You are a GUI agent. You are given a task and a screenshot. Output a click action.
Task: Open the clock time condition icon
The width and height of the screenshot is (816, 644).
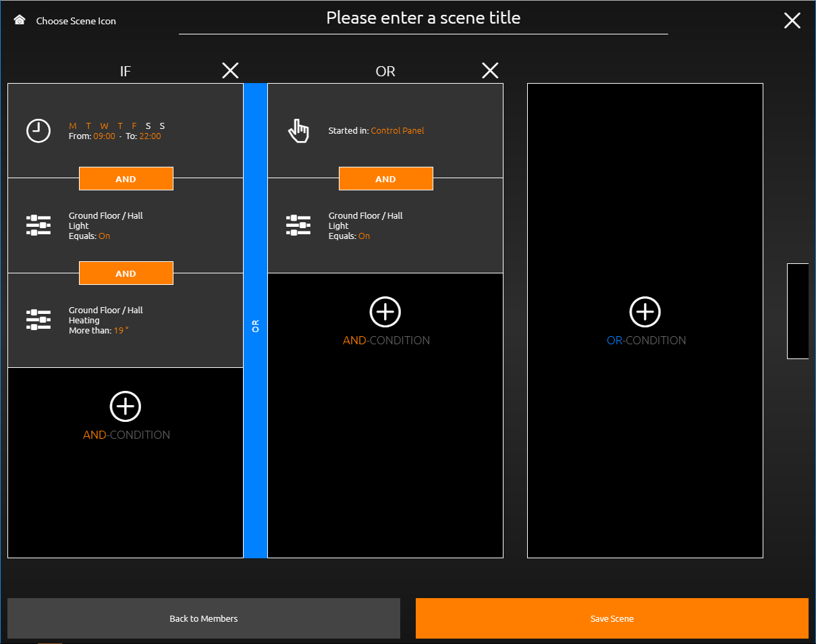pos(38,130)
